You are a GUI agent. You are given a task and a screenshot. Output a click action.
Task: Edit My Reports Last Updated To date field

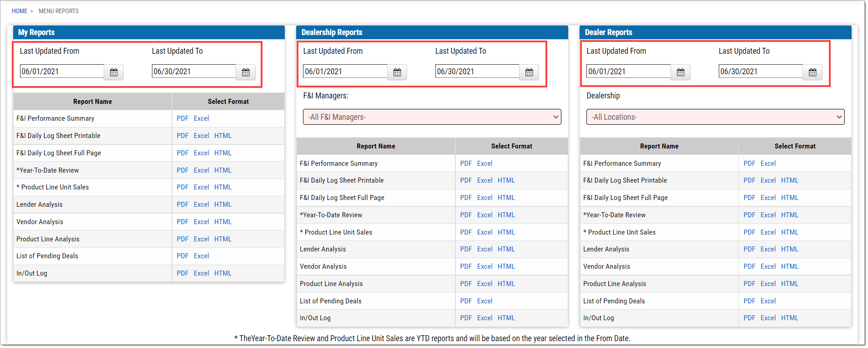tap(194, 72)
